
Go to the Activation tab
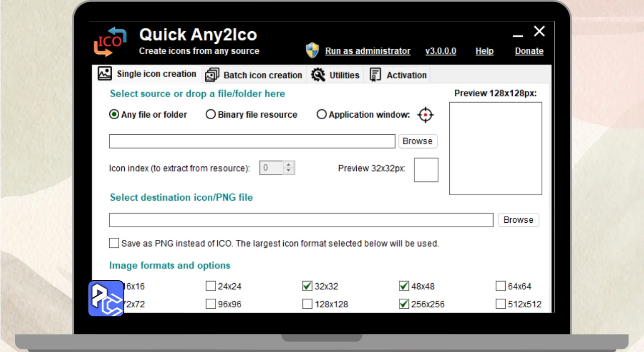[398, 75]
